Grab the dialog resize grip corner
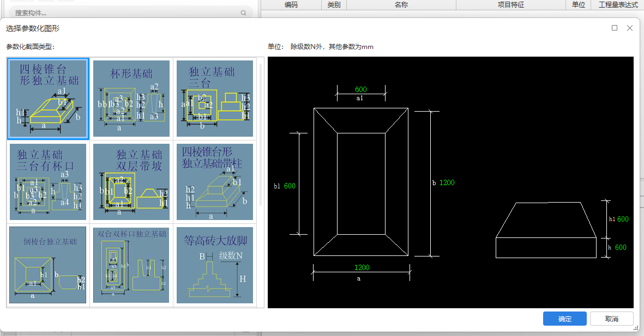Image resolution: width=644 pixels, height=336 pixels. tap(636, 328)
